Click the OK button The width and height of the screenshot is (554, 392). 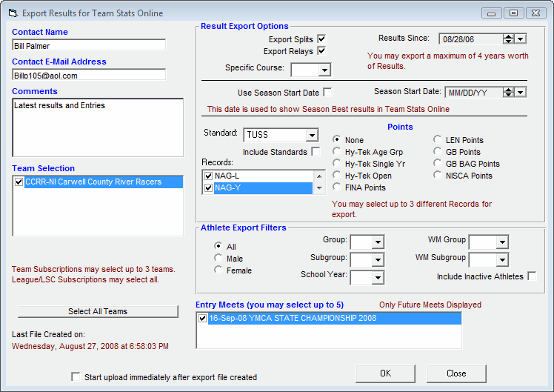[x=385, y=373]
